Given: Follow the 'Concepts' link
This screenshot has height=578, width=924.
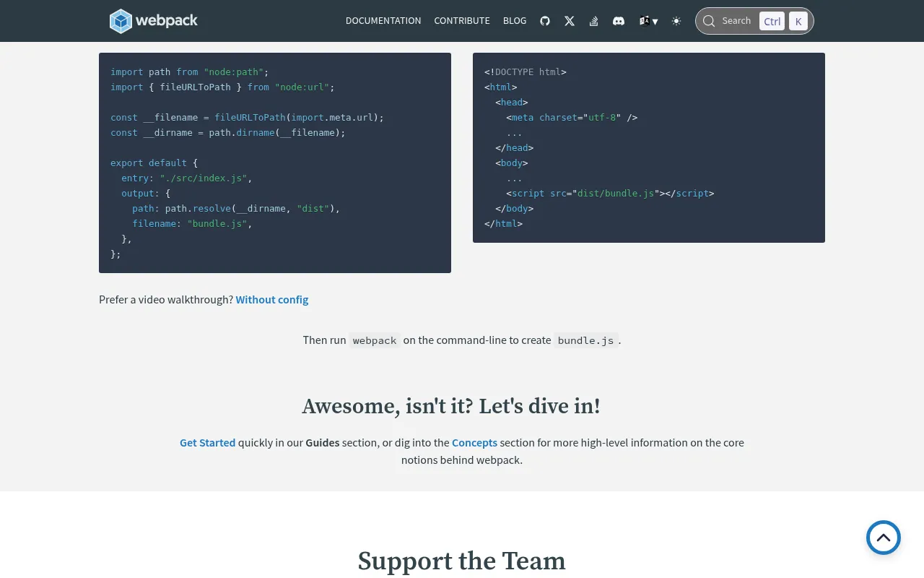Looking at the screenshot, I should click(x=474, y=442).
